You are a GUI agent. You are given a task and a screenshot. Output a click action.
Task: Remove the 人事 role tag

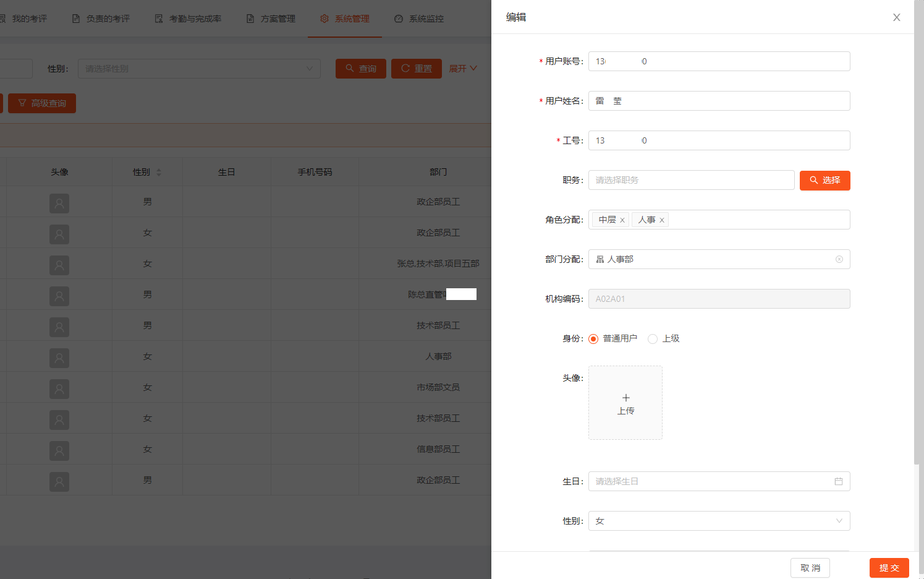662,220
